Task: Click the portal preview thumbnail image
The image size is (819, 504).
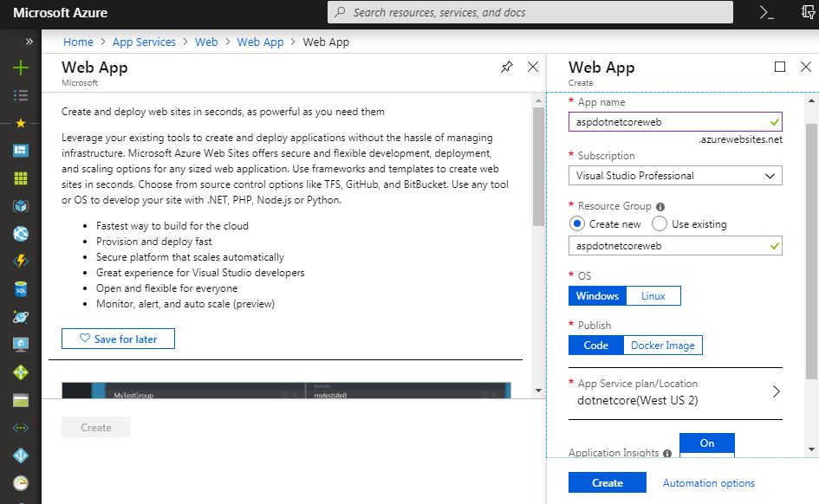Action: pyautogui.click(x=286, y=391)
